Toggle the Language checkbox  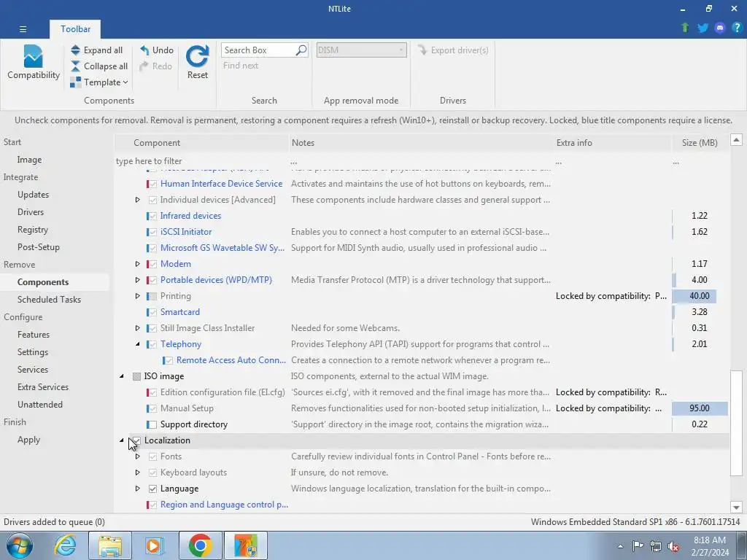pos(152,489)
